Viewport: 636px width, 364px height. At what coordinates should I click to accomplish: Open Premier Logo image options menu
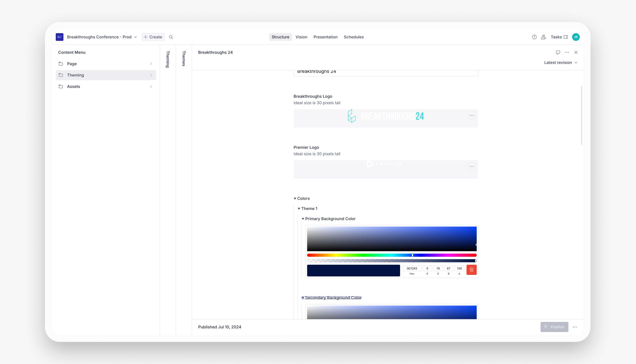[472, 167]
